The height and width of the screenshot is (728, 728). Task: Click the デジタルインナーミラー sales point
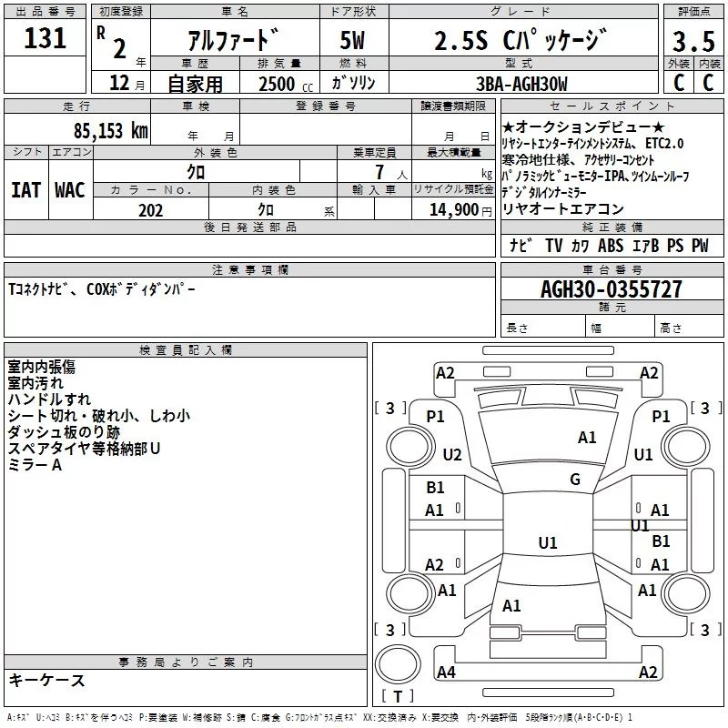point(543,192)
